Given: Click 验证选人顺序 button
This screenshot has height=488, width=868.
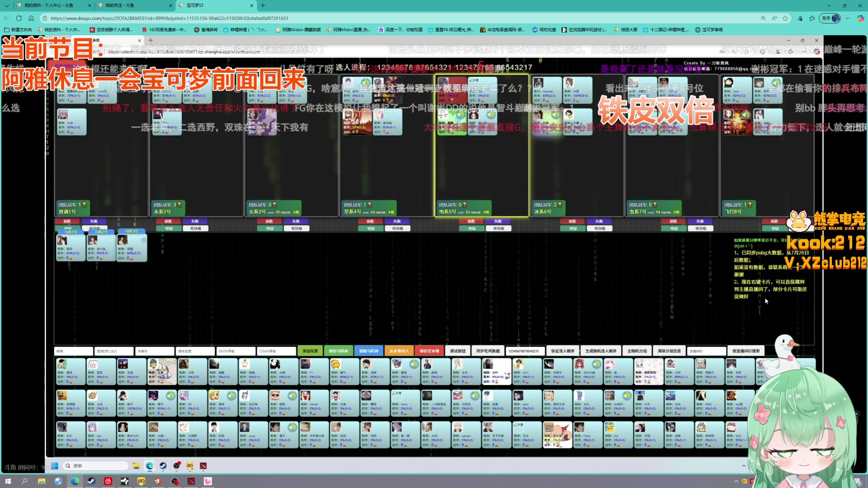Looking at the screenshot, I should [563, 351].
